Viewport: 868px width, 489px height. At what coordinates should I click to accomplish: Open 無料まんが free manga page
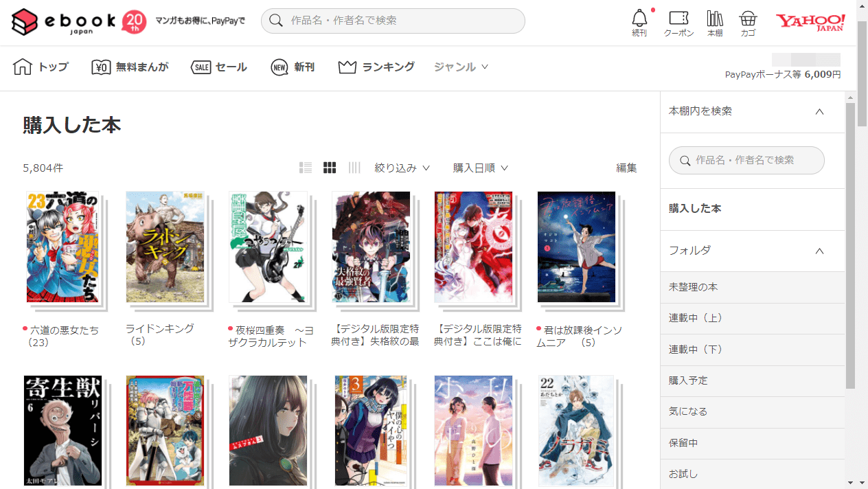130,67
